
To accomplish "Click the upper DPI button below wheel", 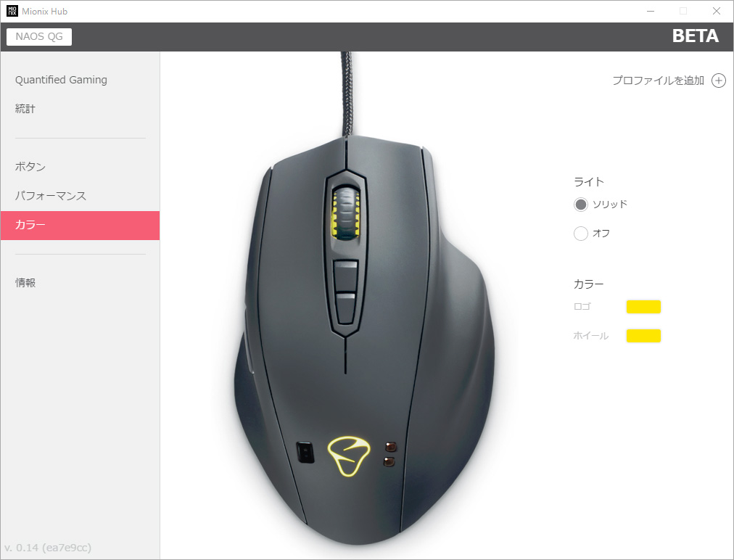I will 345,276.
